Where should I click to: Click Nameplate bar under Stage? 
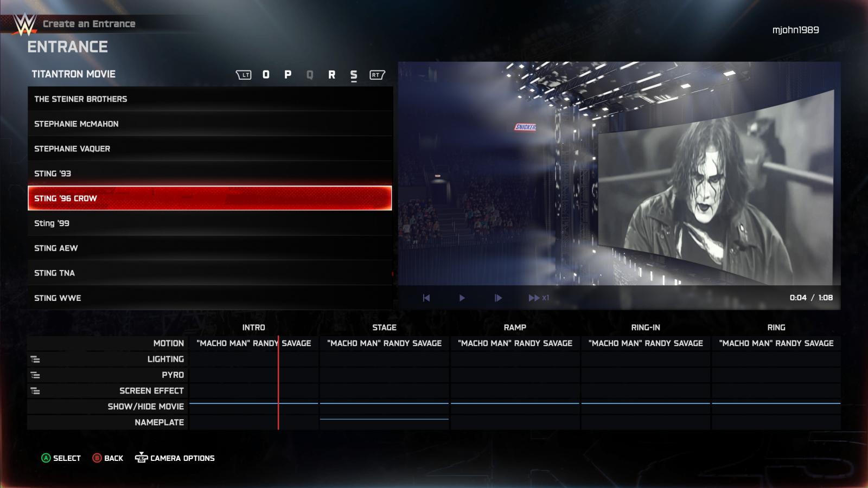385,419
